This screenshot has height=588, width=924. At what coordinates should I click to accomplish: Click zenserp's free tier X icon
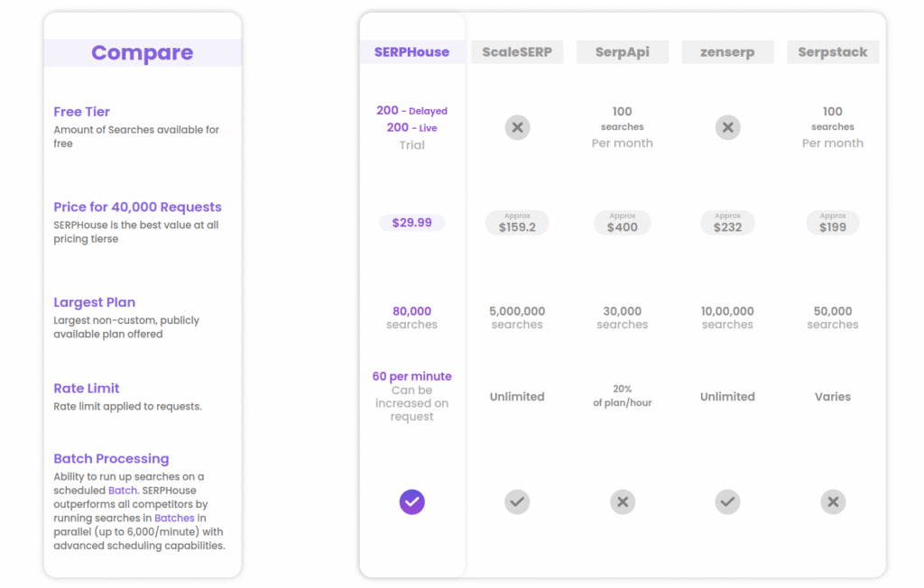727,128
